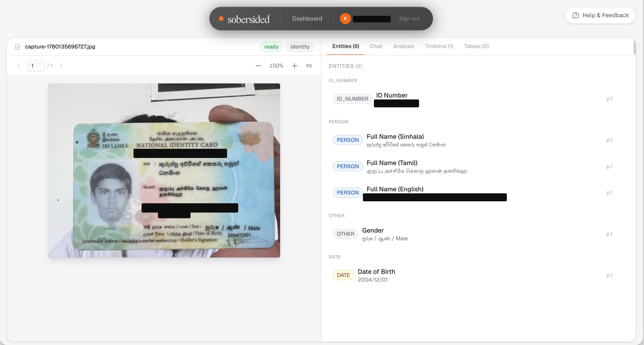
Task: Open Help & Feedback
Action: click(x=600, y=15)
